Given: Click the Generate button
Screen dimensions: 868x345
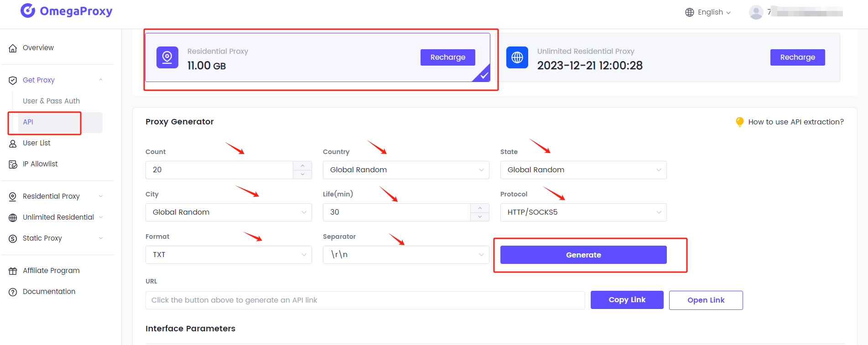Looking at the screenshot, I should coord(583,255).
